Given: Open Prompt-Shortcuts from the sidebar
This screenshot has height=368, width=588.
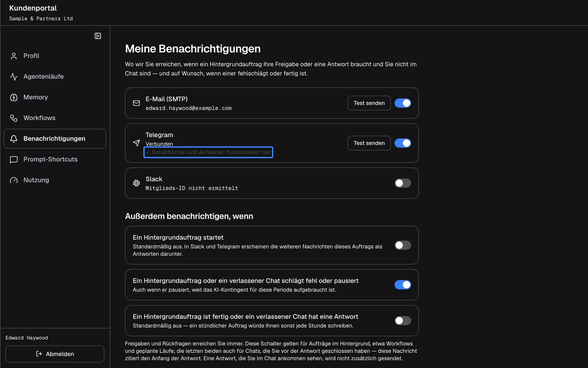Looking at the screenshot, I should (x=55, y=160).
